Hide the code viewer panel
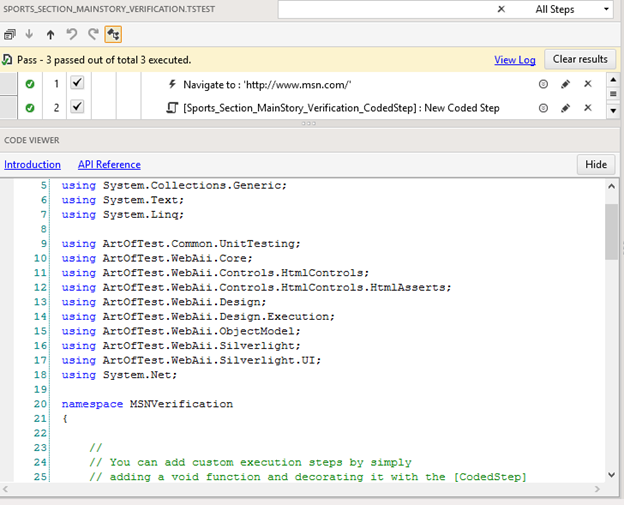The image size is (624, 505). 595,165
